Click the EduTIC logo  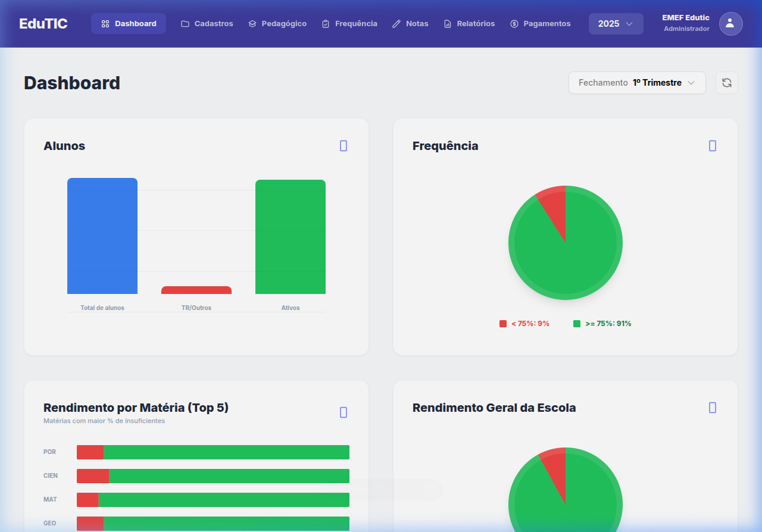pos(42,23)
